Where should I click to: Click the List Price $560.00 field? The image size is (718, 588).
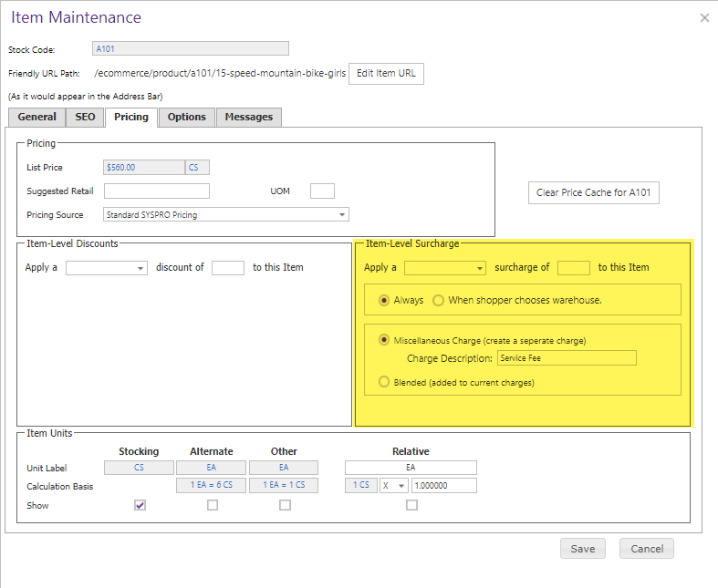click(x=144, y=168)
